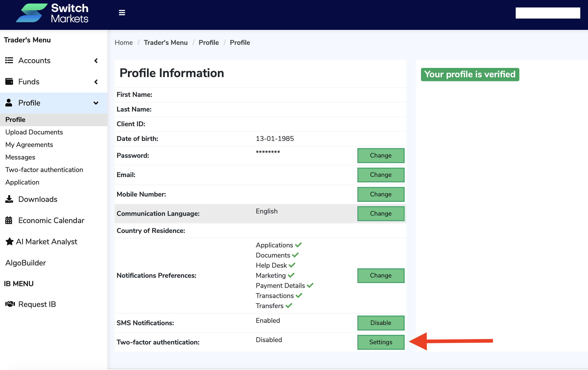Click the AI Market Analyst star icon
588x370 pixels.
point(10,241)
